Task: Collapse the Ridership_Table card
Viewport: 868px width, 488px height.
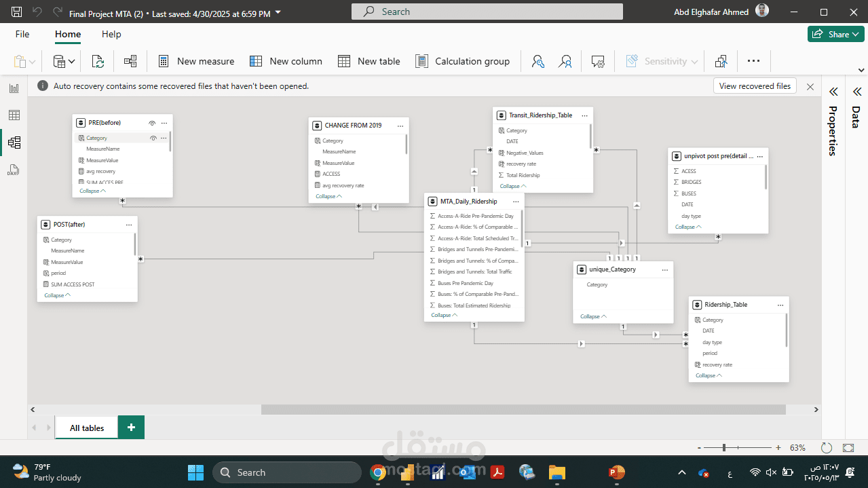Action: (709, 375)
